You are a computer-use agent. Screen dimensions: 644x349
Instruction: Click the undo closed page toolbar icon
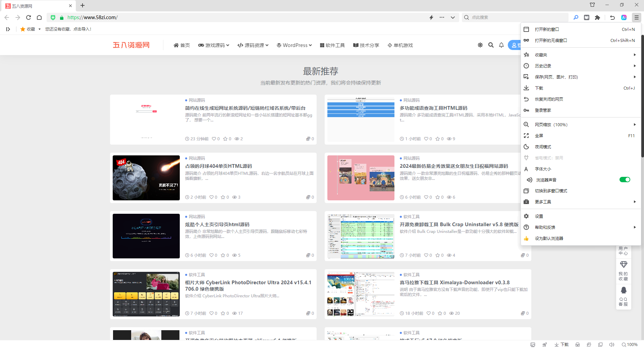tap(612, 17)
